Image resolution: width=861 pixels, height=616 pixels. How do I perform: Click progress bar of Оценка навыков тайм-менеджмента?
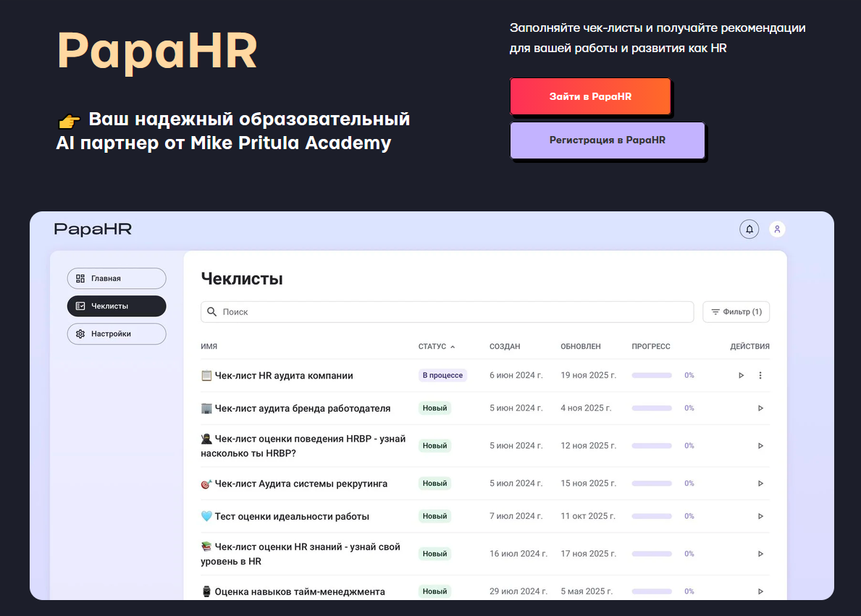652,591
